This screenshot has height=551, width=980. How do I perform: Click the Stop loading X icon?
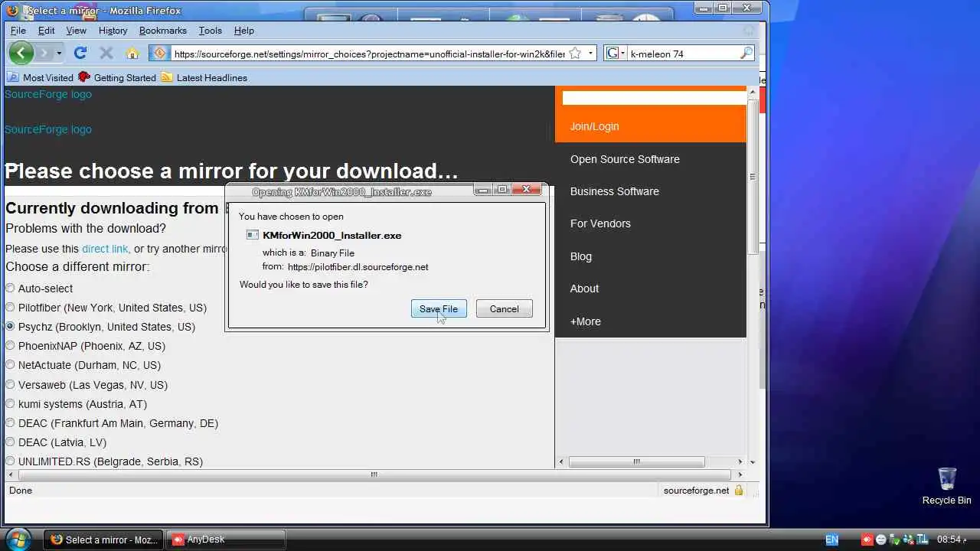click(x=106, y=53)
